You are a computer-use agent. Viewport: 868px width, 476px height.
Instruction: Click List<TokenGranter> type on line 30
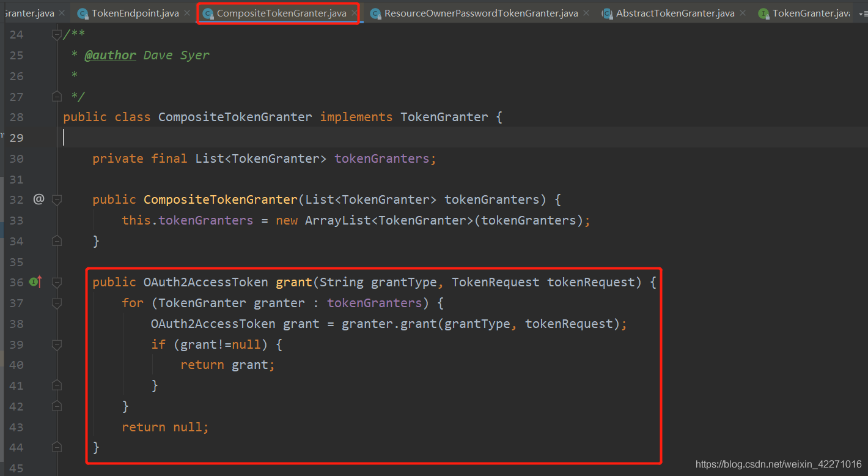[x=261, y=158]
